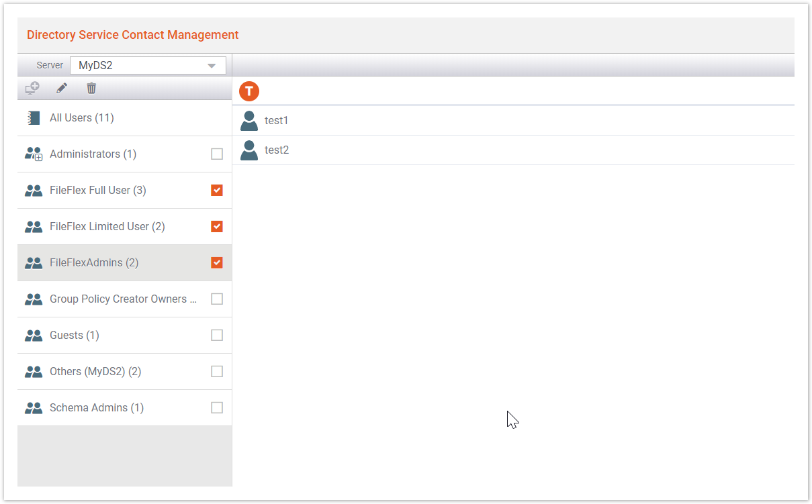Image resolution: width=812 pixels, height=504 pixels.
Task: Select Guests (1) group label
Action: 75,336
